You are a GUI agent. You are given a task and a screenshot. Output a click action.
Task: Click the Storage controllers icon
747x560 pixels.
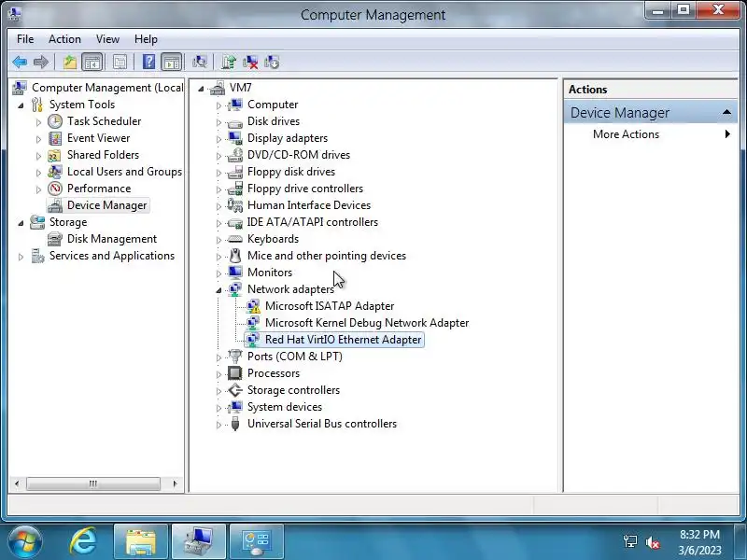click(235, 390)
